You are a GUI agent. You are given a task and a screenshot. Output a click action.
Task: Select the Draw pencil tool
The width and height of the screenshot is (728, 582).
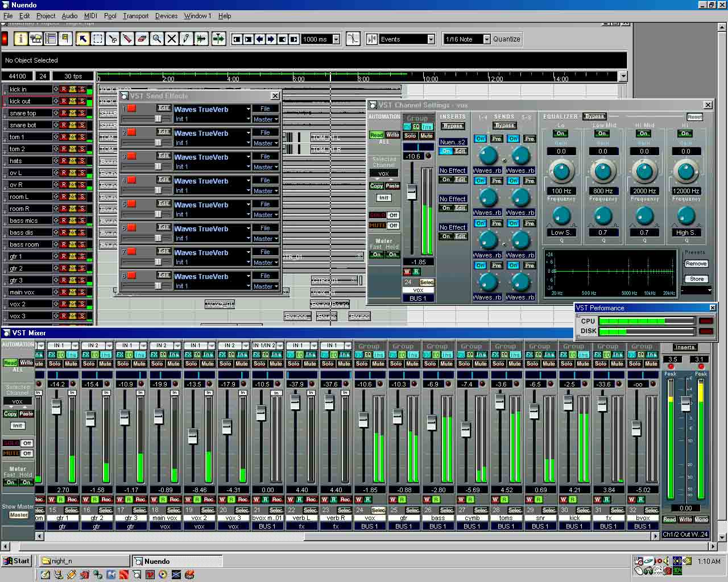[x=186, y=39]
